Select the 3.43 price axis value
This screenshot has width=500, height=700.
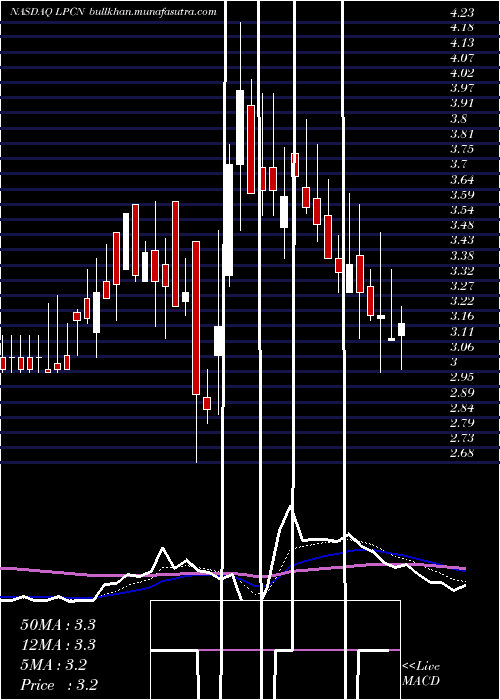(462, 241)
